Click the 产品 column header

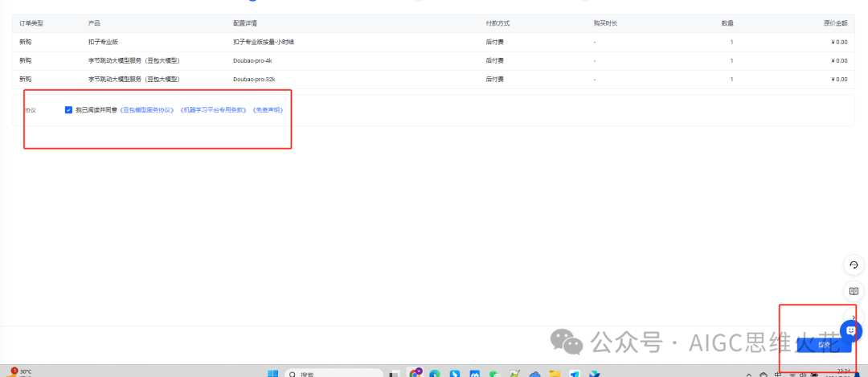pos(94,23)
